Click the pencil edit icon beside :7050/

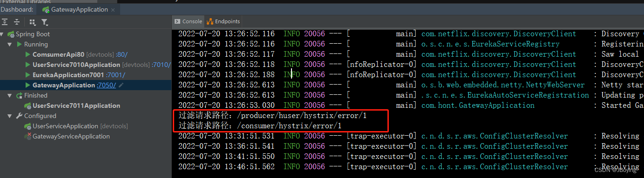tap(121, 85)
